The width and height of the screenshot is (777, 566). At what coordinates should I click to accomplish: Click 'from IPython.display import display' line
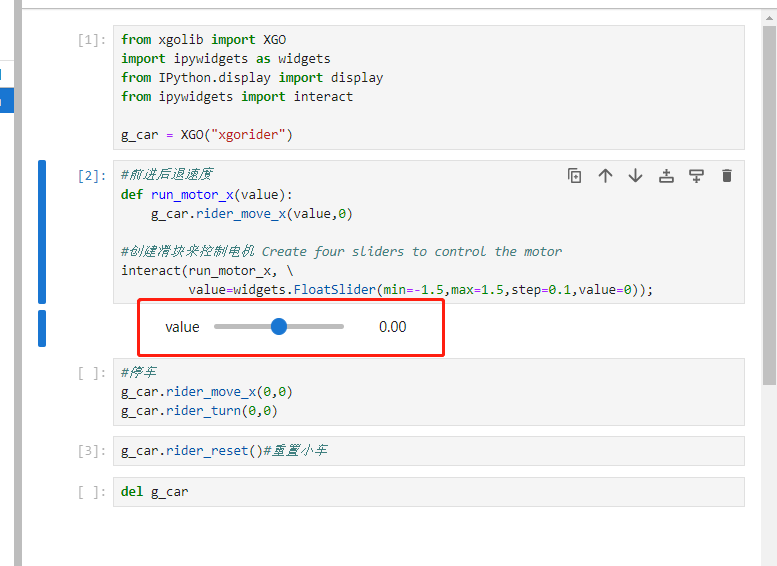(252, 78)
